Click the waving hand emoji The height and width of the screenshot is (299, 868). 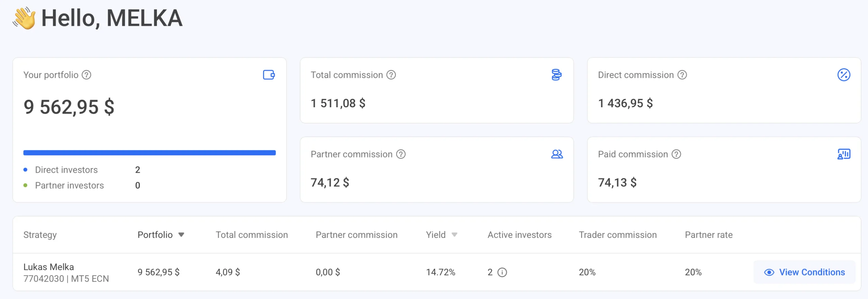coord(24,18)
